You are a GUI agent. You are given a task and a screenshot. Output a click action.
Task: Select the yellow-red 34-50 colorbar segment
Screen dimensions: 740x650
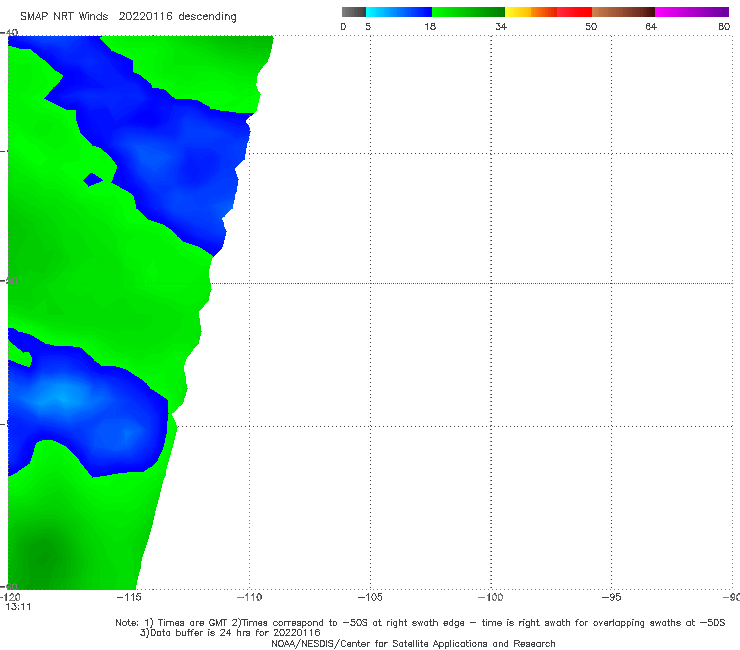(548, 12)
